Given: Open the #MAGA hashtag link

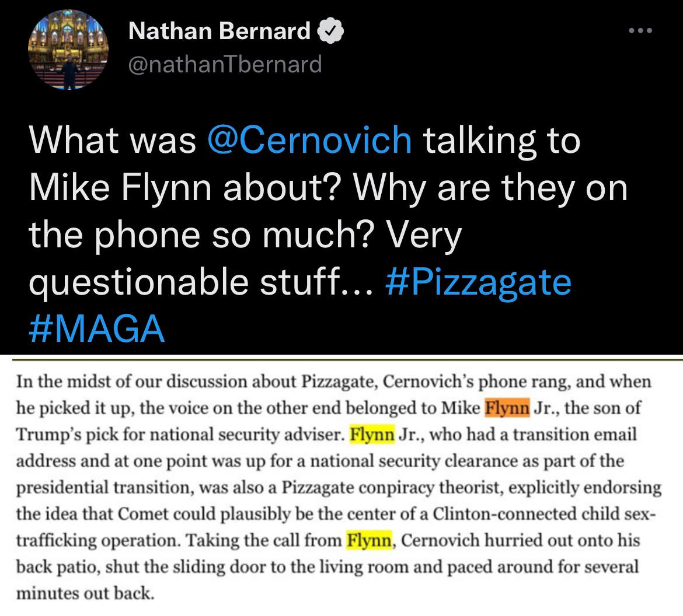Looking at the screenshot, I should coord(96,328).
